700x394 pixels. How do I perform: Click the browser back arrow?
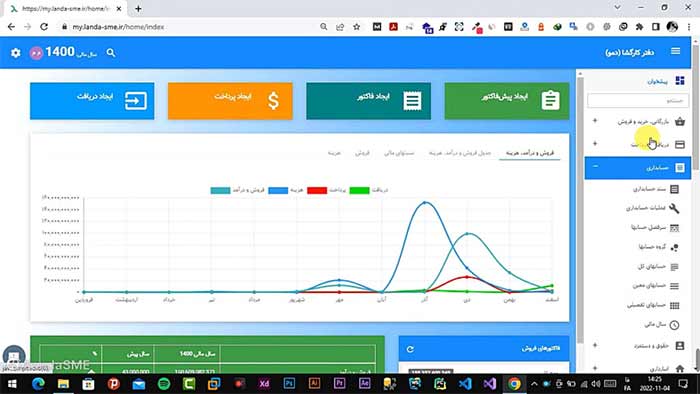coord(11,27)
